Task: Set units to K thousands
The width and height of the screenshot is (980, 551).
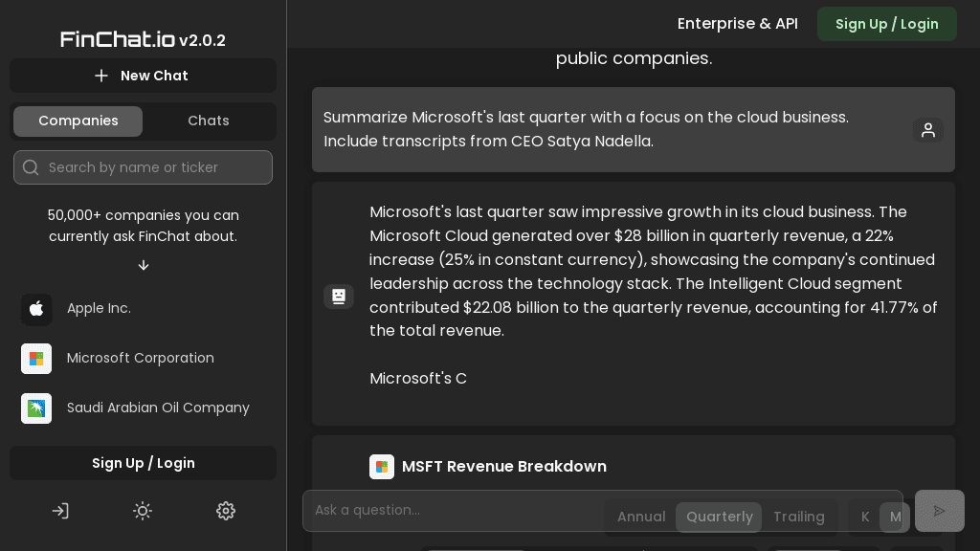Action: click(x=865, y=517)
